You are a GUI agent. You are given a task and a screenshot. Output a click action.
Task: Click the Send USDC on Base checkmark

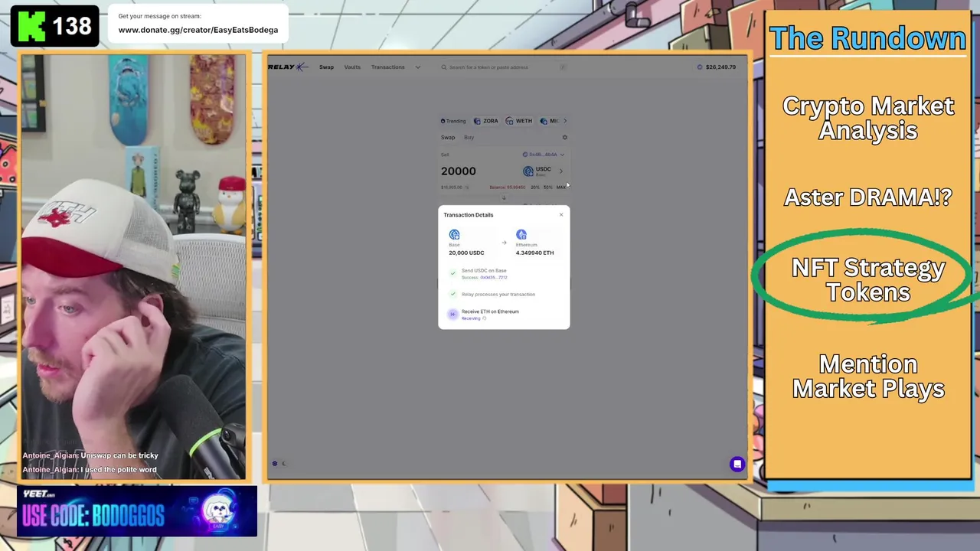tap(452, 273)
